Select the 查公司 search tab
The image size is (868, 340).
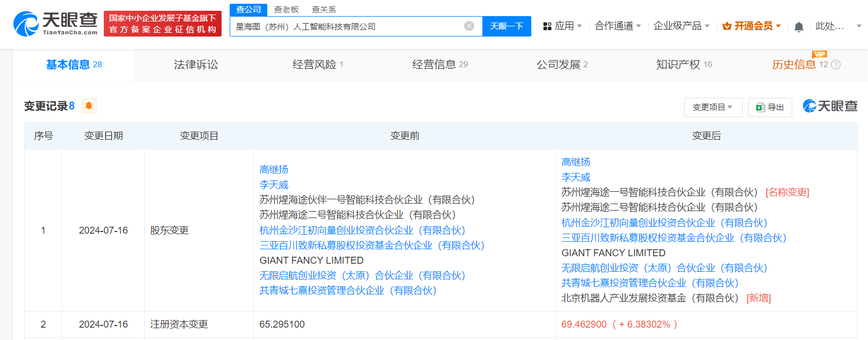pos(248,10)
